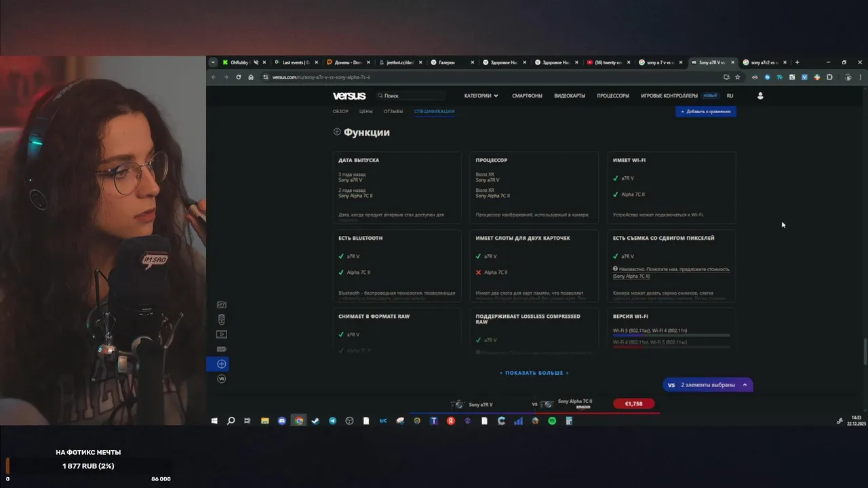Click dual card slots checkmark for a7R V

pos(478,256)
